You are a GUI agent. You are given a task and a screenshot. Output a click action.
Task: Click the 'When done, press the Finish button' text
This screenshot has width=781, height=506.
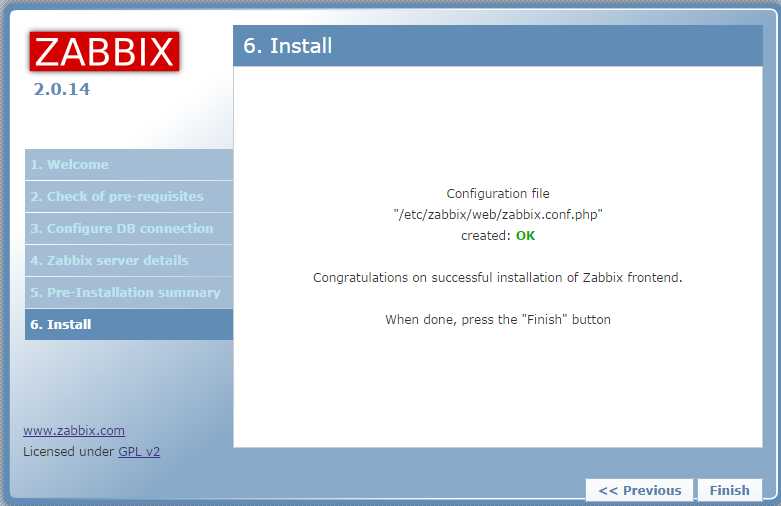tap(498, 319)
